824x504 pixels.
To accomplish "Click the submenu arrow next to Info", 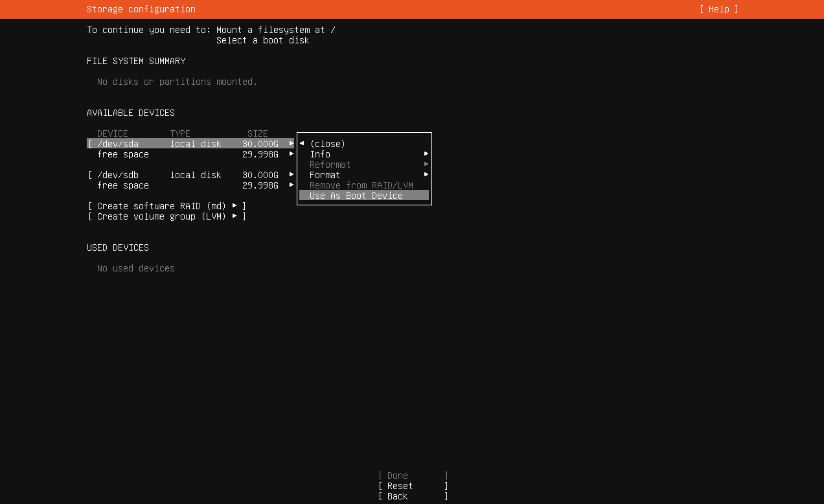I will [426, 154].
